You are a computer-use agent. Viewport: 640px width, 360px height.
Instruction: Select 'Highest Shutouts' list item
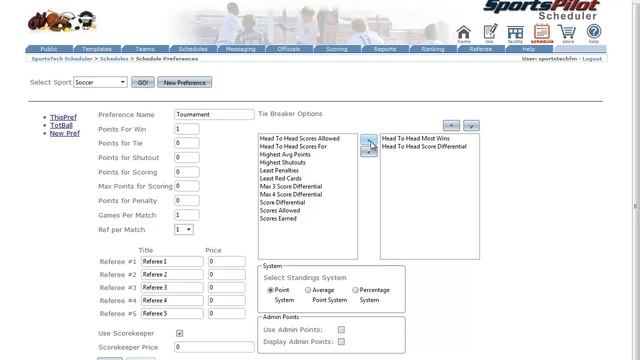pyautogui.click(x=282, y=162)
